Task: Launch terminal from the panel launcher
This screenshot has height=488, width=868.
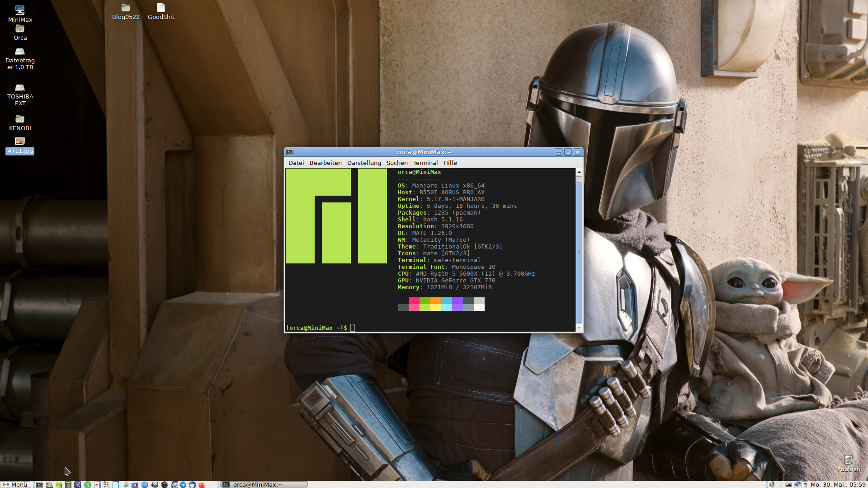Action: pyautogui.click(x=39, y=484)
